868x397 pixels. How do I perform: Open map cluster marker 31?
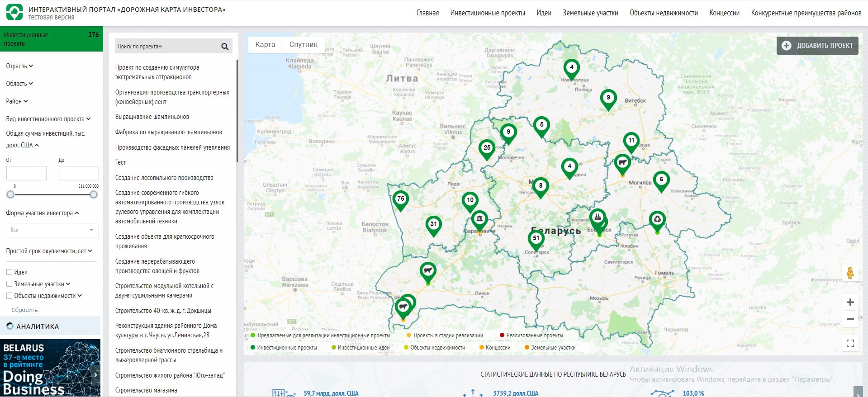click(x=433, y=226)
